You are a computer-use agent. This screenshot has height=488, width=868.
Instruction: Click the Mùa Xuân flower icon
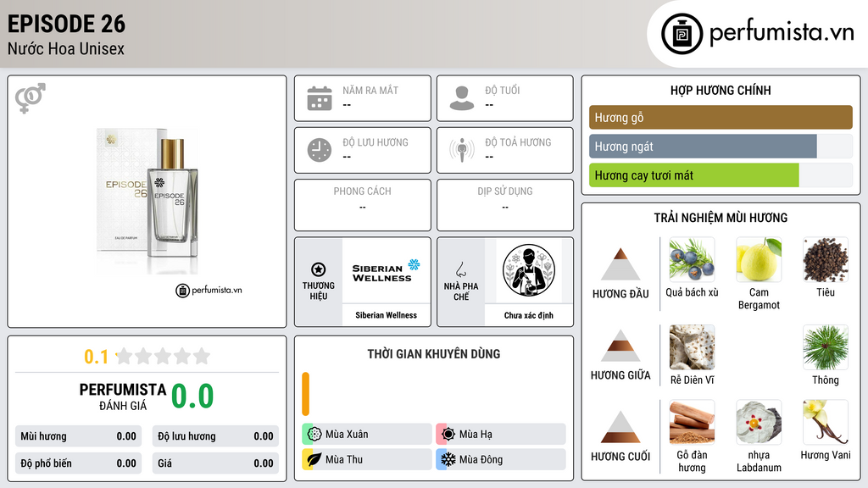click(314, 434)
